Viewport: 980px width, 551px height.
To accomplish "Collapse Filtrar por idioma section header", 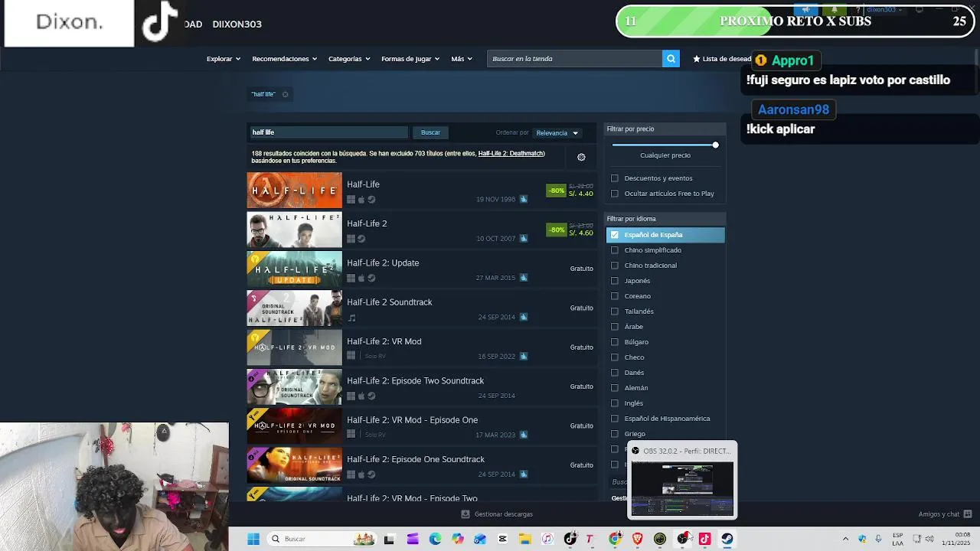I will (x=665, y=219).
